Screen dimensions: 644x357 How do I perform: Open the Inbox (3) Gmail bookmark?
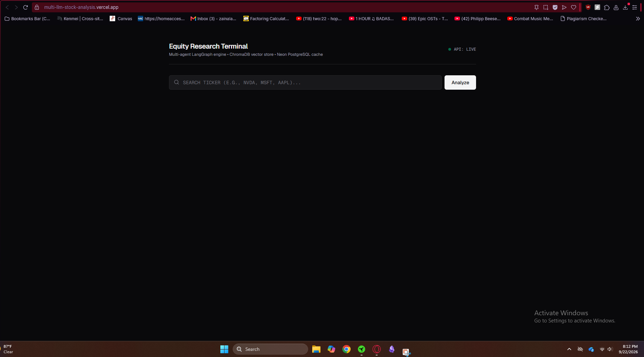(213, 19)
